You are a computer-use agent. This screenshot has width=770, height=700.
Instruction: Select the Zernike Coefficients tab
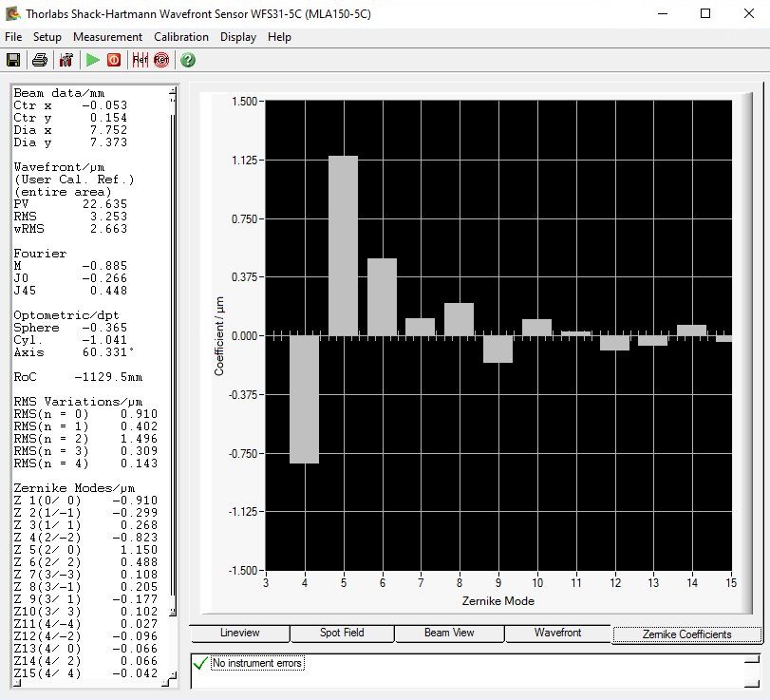pos(687,634)
